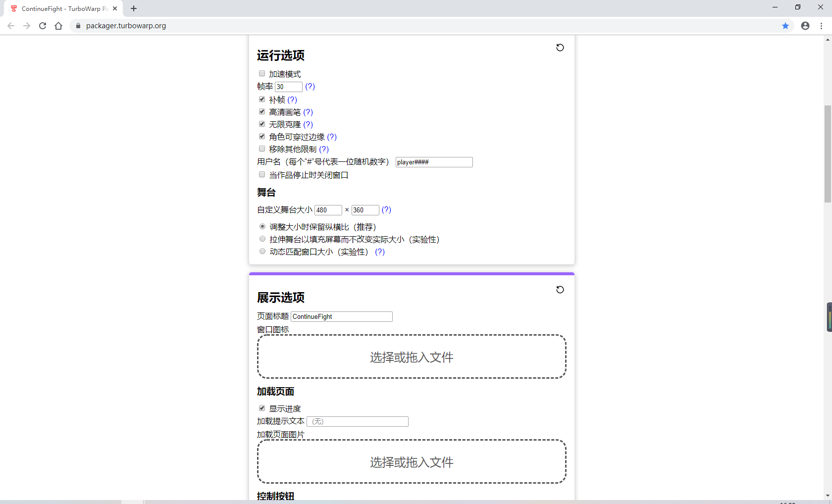Viewport: 832px width, 504px height.
Task: Uncheck the 无限克隆 option
Action: pyautogui.click(x=262, y=124)
